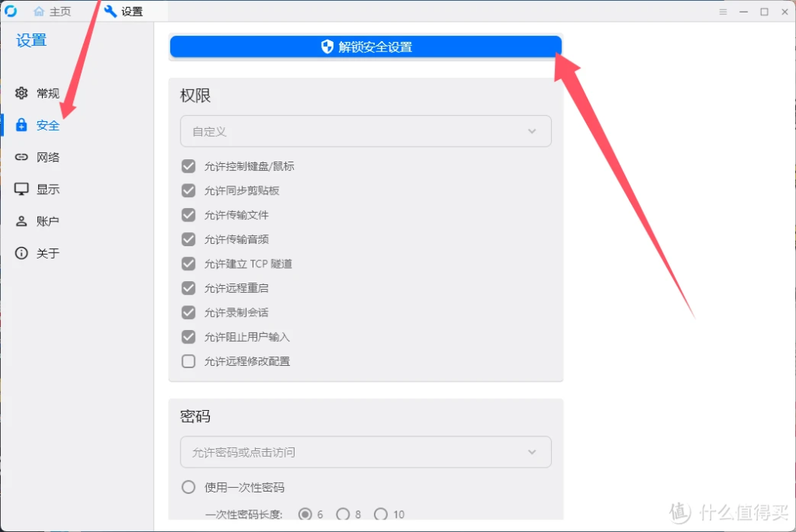The height and width of the screenshot is (532, 796).
Task: Enable 允许远程修改配置 checkbox
Action: tap(188, 361)
